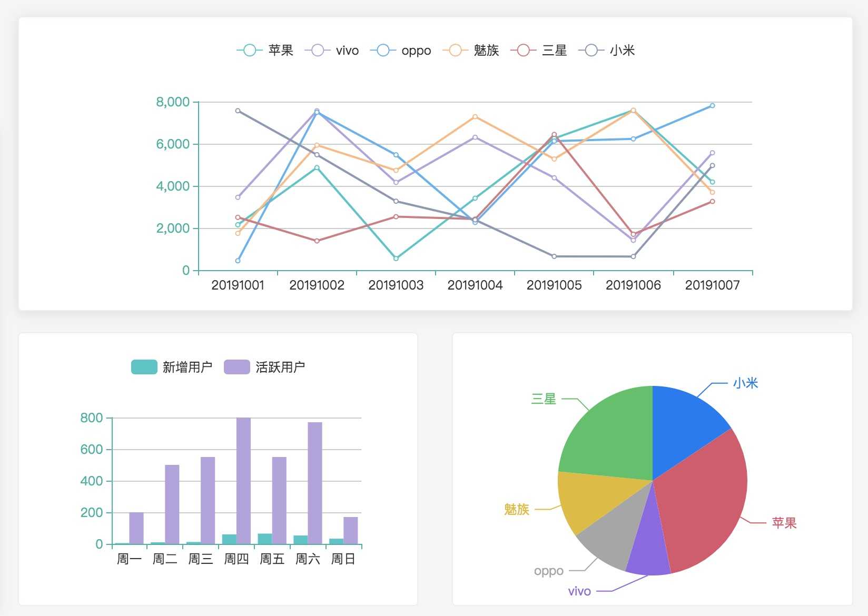Screen dimensions: 868x616
Task: Click the 小米 pie chart label
Action: pos(745,383)
